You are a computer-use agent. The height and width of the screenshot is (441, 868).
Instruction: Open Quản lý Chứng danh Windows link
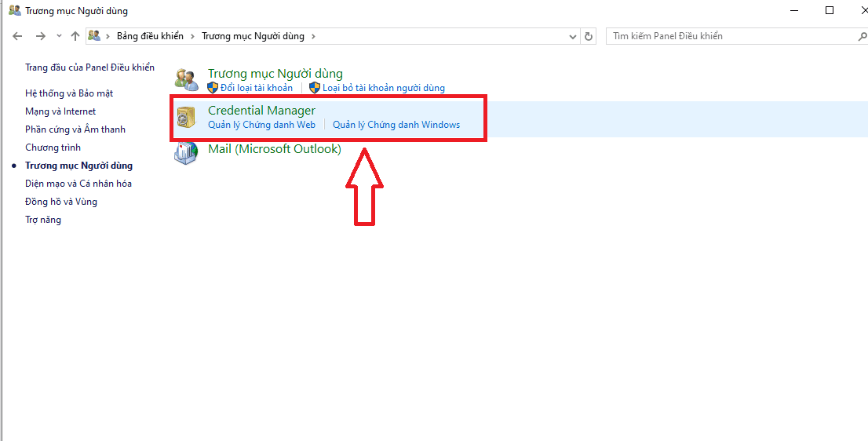[396, 125]
